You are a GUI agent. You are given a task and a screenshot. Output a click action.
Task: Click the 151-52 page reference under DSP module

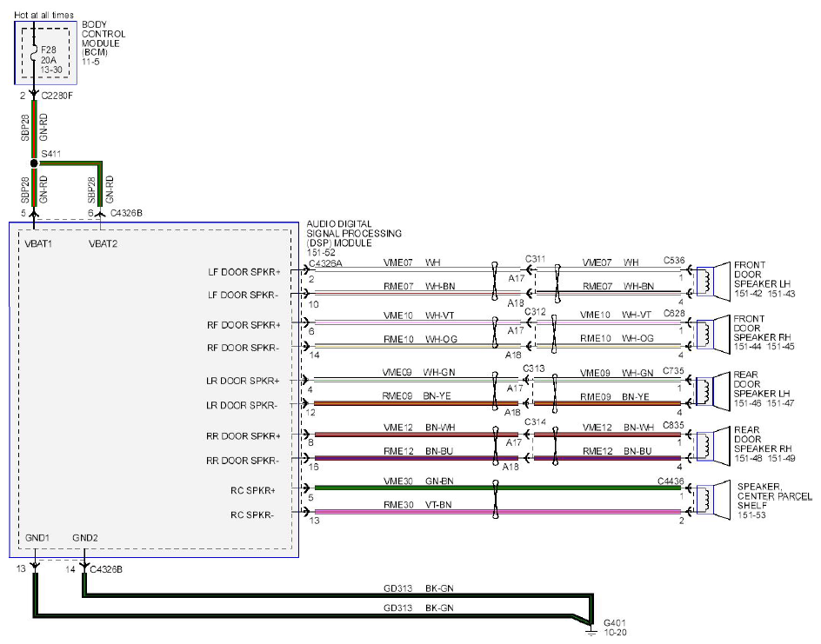point(320,253)
